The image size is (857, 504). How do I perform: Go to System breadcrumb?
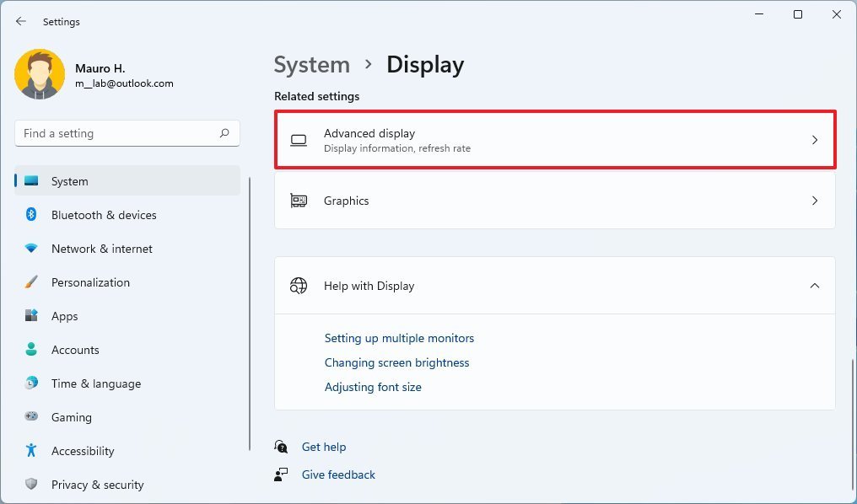311,65
